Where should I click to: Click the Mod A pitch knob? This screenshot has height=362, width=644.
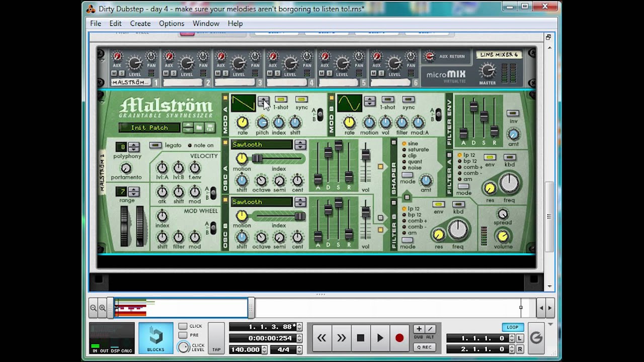pyautogui.click(x=262, y=122)
